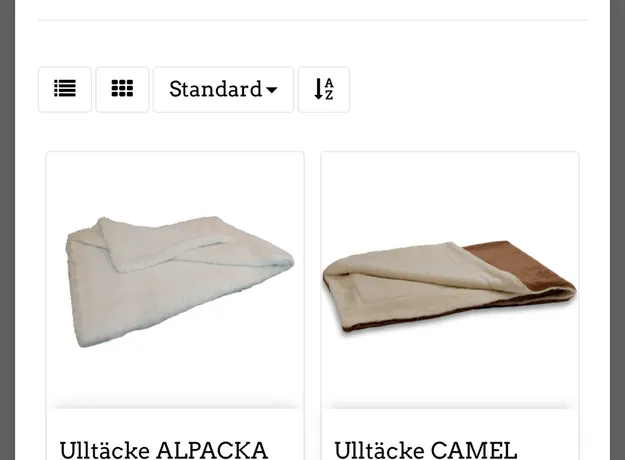Image resolution: width=625 pixels, height=460 pixels.
Task: Select the ALPACKA wool blanket card
Action: click(175, 306)
